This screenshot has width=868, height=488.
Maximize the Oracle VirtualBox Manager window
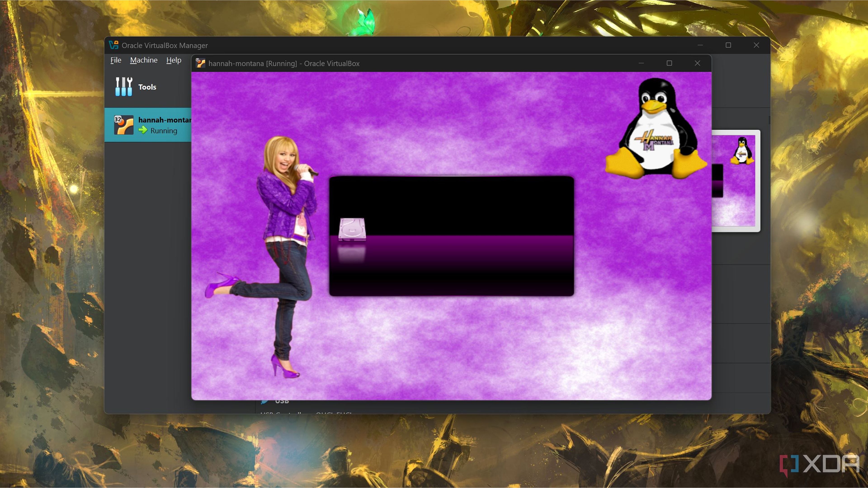[728, 45]
